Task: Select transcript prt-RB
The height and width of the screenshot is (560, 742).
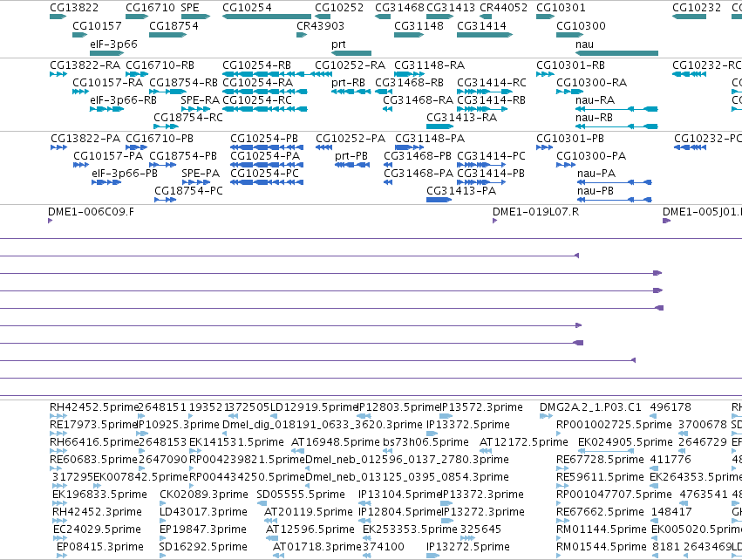Action: pyautogui.click(x=351, y=92)
